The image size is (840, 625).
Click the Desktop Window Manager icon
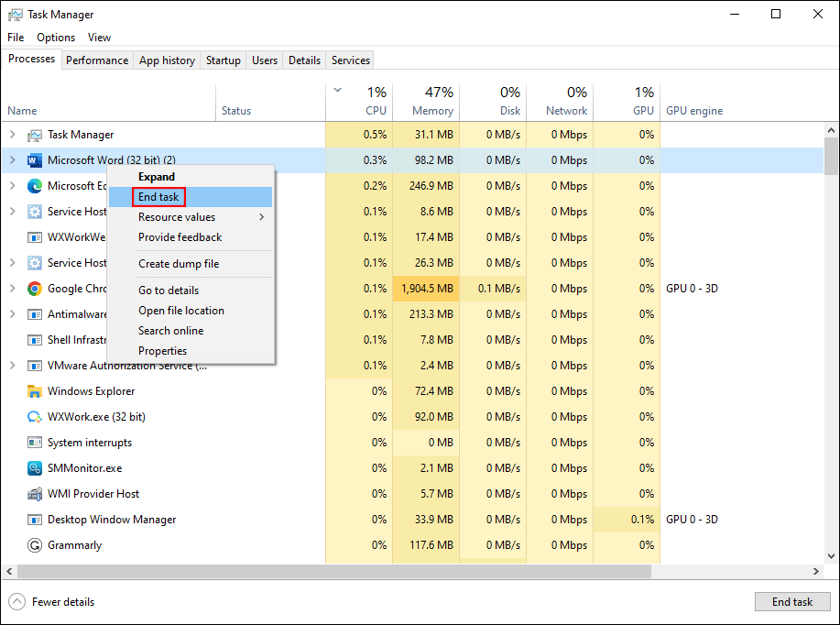pyautogui.click(x=34, y=519)
